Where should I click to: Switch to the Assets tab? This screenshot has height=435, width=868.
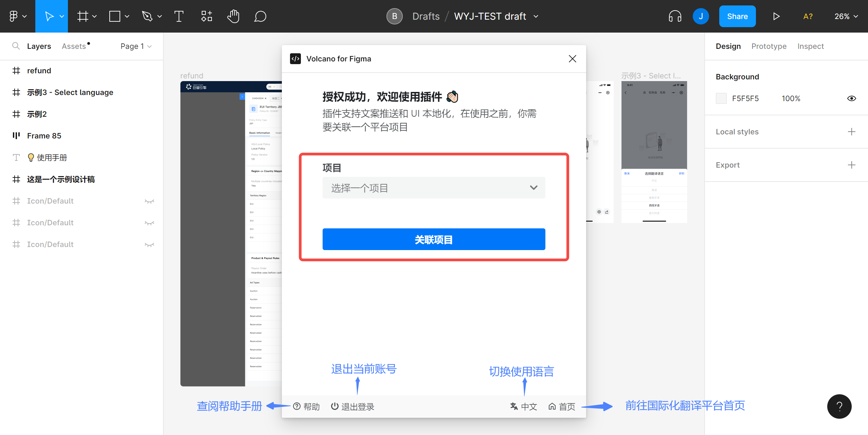pos(74,46)
